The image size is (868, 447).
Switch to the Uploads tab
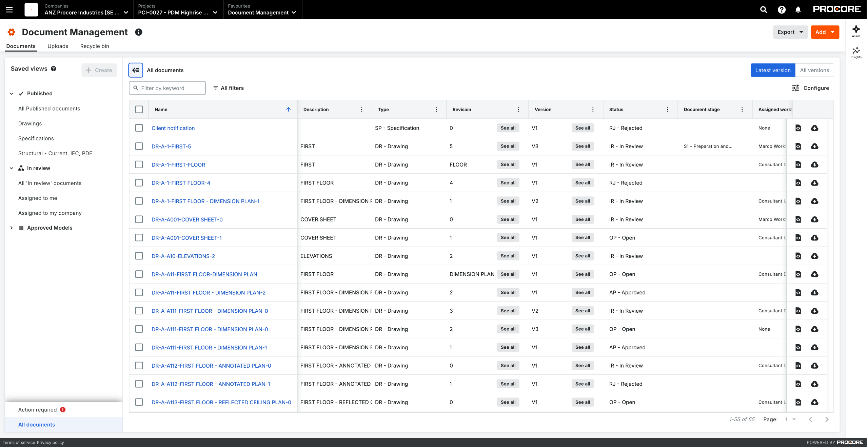click(x=58, y=46)
